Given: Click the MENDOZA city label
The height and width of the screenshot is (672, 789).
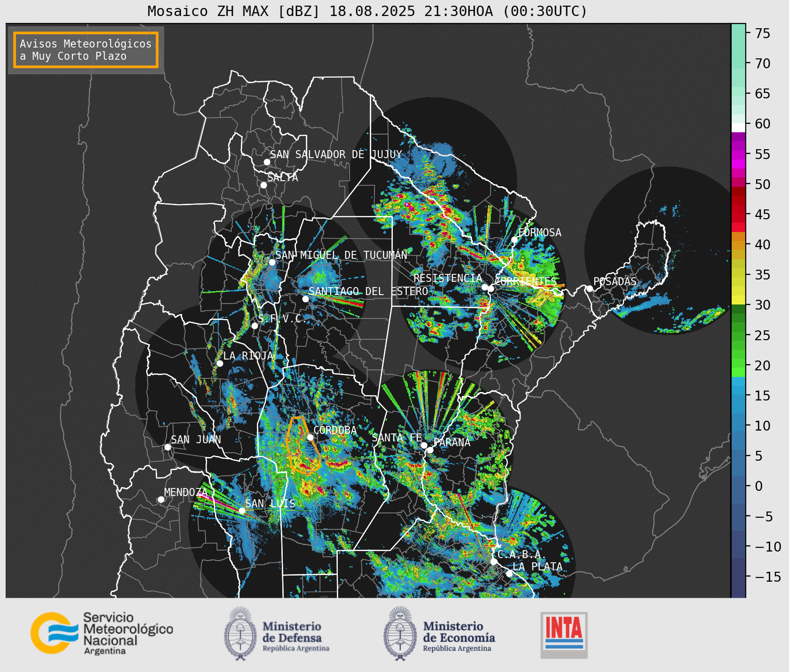Looking at the screenshot, I should tap(186, 492).
